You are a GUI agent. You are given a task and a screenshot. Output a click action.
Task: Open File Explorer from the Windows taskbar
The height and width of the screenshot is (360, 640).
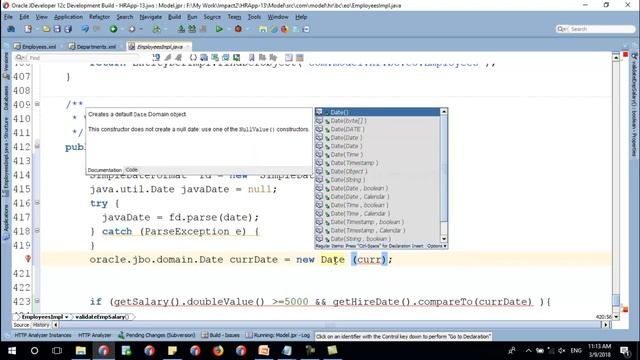[x=80, y=350]
